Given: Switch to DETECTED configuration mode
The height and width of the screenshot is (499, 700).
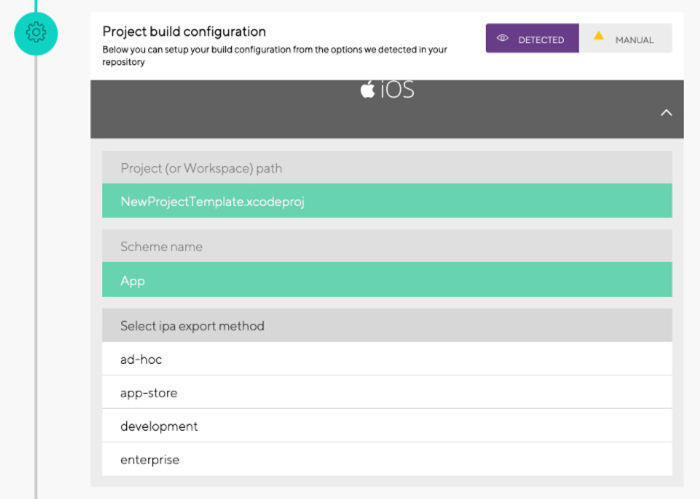Looking at the screenshot, I should (532, 38).
